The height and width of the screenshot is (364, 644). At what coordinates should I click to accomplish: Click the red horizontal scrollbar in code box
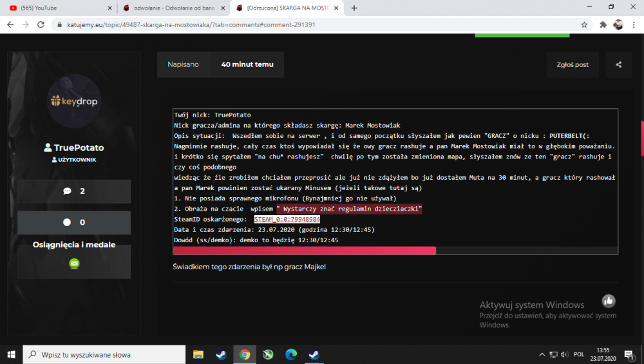click(x=305, y=251)
